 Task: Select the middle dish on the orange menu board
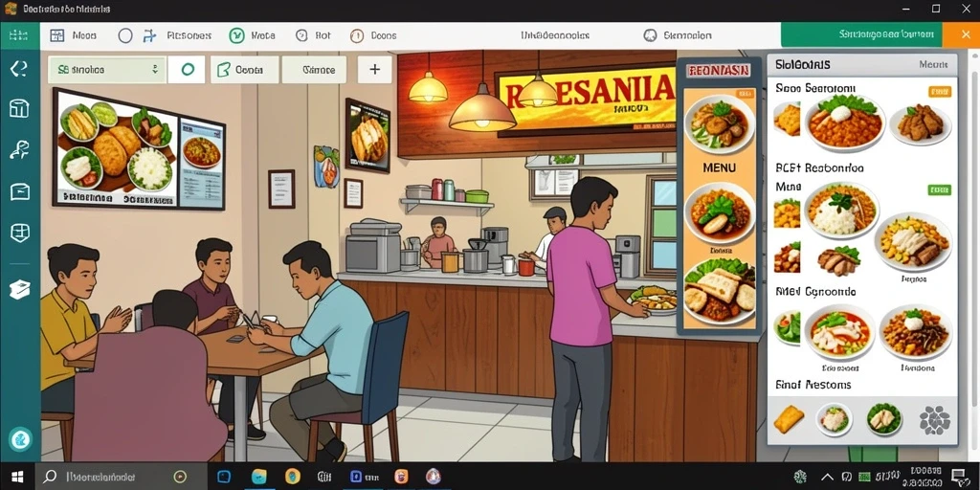719,213
